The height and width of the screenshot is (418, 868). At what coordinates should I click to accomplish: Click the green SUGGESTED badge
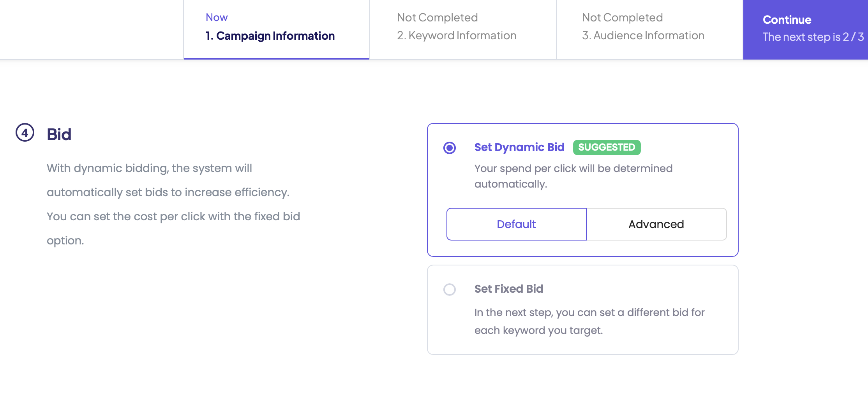point(607,148)
